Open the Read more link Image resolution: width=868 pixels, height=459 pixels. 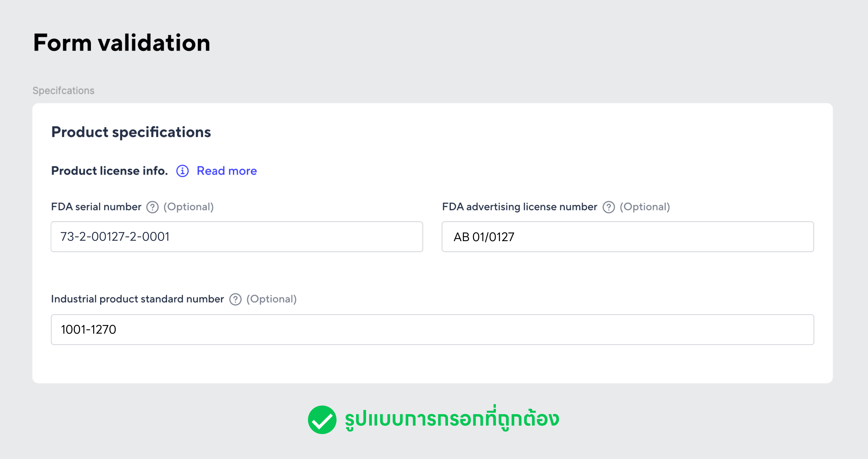(227, 171)
